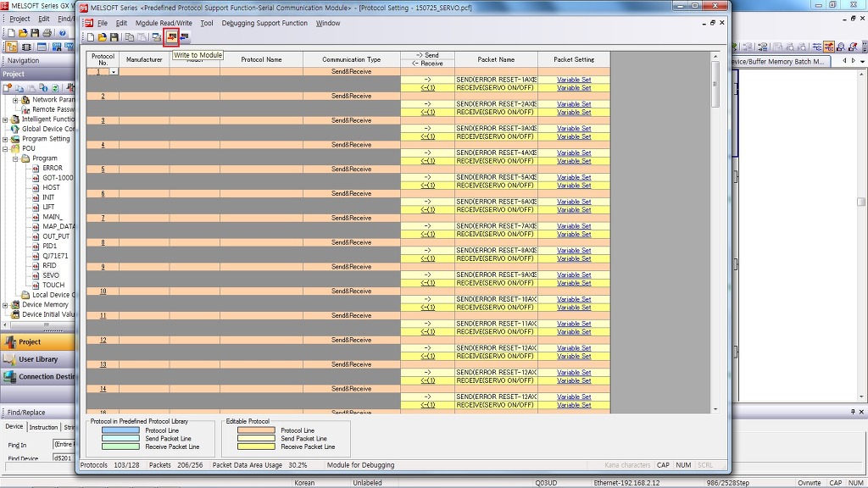Select the TOUCH program in the tree

point(53,285)
